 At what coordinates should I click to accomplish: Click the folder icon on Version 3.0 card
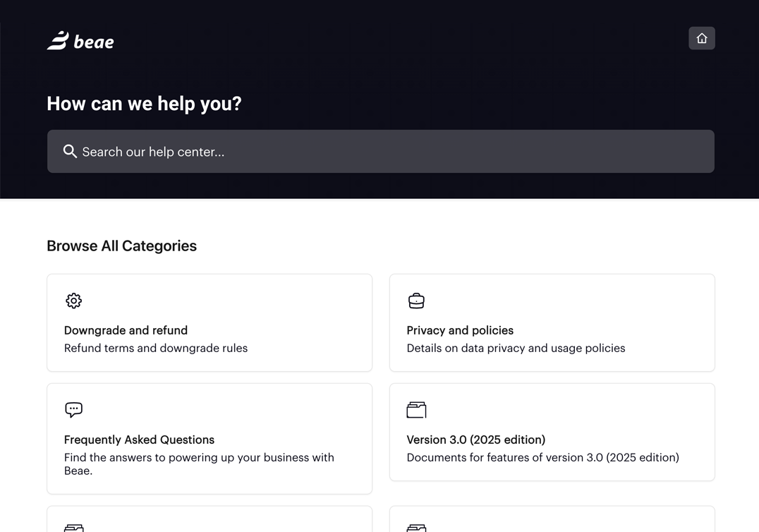(416, 410)
